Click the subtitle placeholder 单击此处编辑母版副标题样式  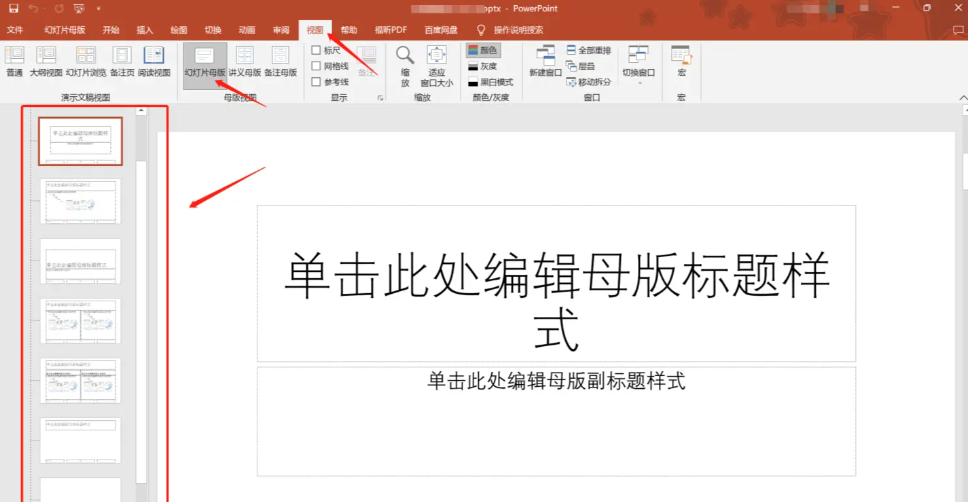tap(556, 421)
